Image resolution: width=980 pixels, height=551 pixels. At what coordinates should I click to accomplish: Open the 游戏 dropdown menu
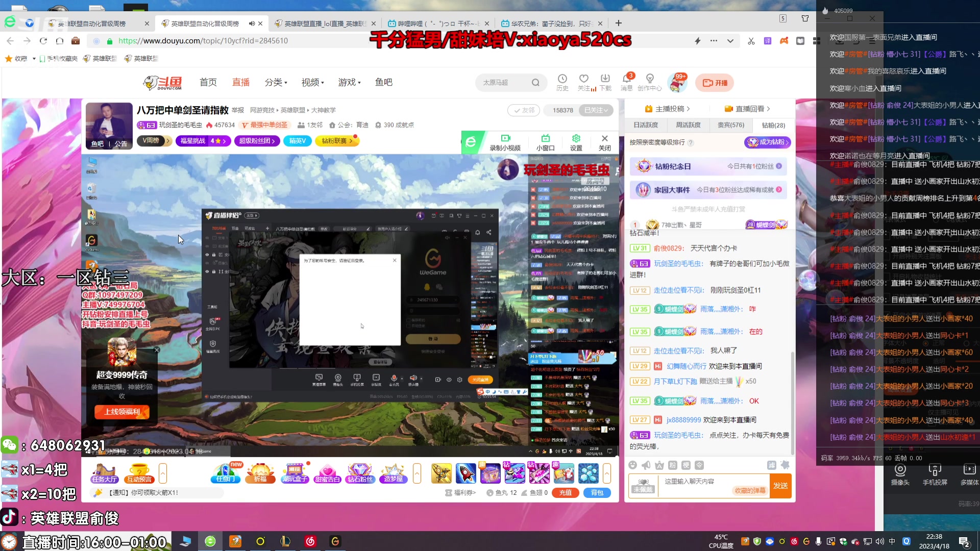tap(350, 82)
